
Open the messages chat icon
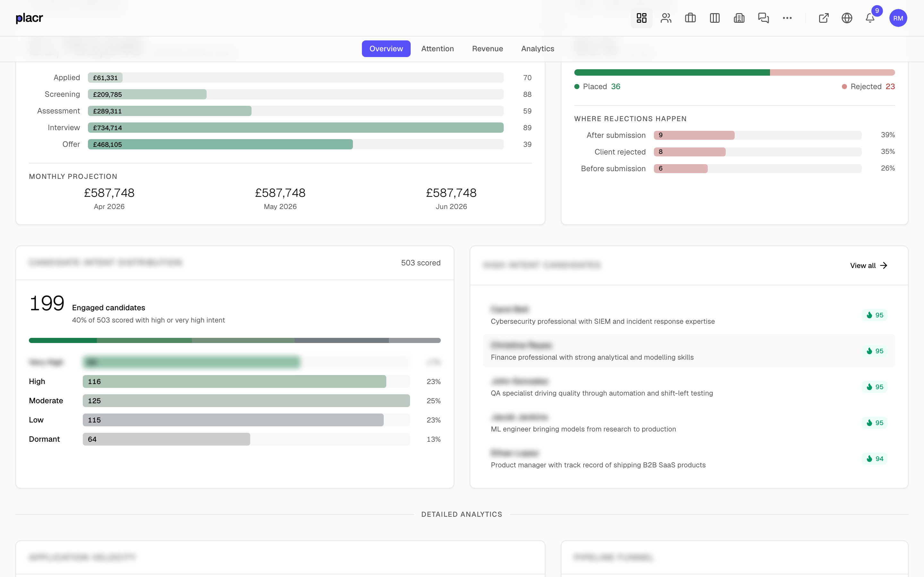click(763, 18)
